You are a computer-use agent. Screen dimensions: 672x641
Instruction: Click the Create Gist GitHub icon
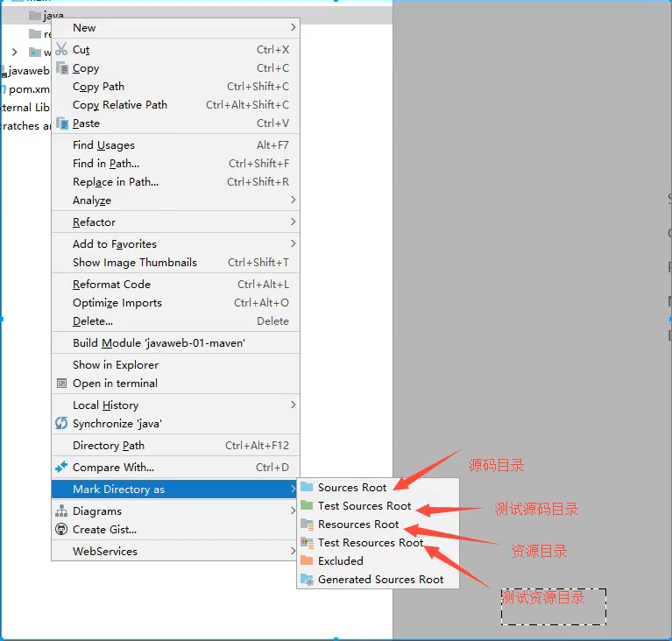pos(61,529)
